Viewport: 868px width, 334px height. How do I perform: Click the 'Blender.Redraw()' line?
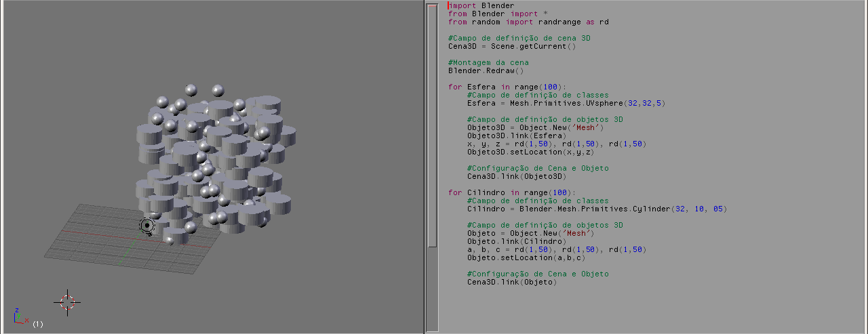click(x=486, y=70)
